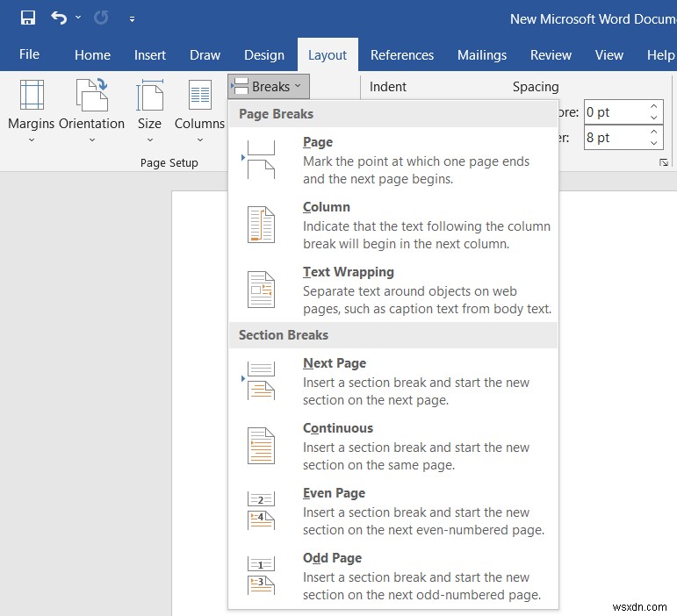Switch to the Insert tab
Image resolution: width=677 pixels, height=616 pixels.
[150, 54]
